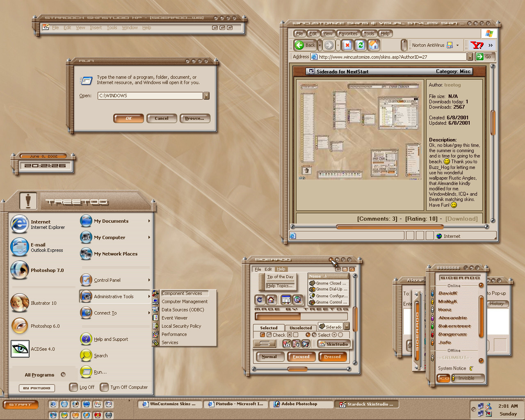This screenshot has width=525, height=420.
Task: Open the Siderado combo box dropdown arrow
Action: (347, 326)
